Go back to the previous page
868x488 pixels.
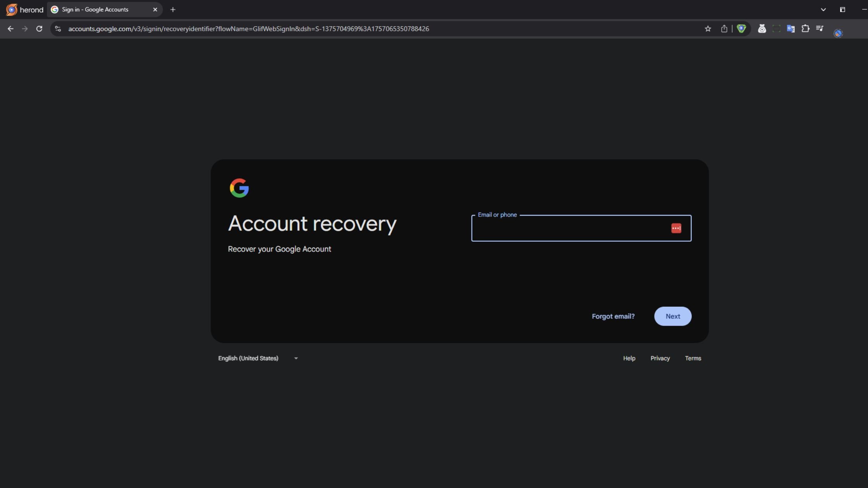click(10, 29)
